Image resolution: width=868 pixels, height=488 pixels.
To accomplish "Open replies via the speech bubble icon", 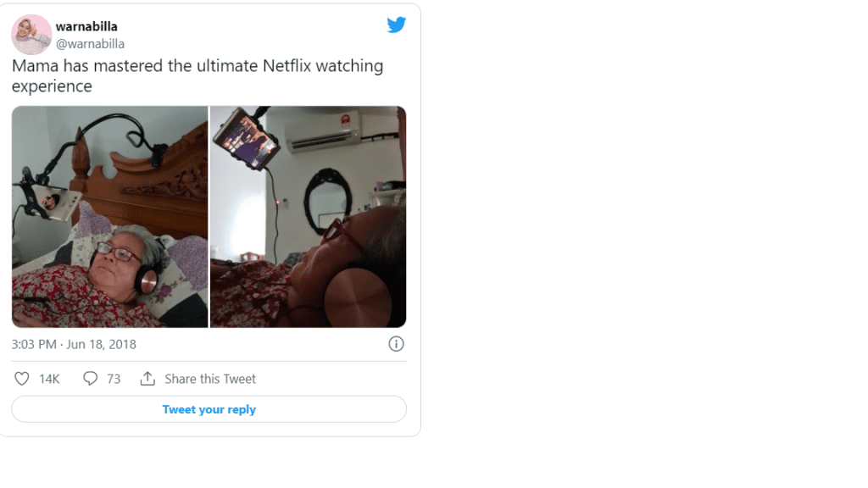I will 90,379.
